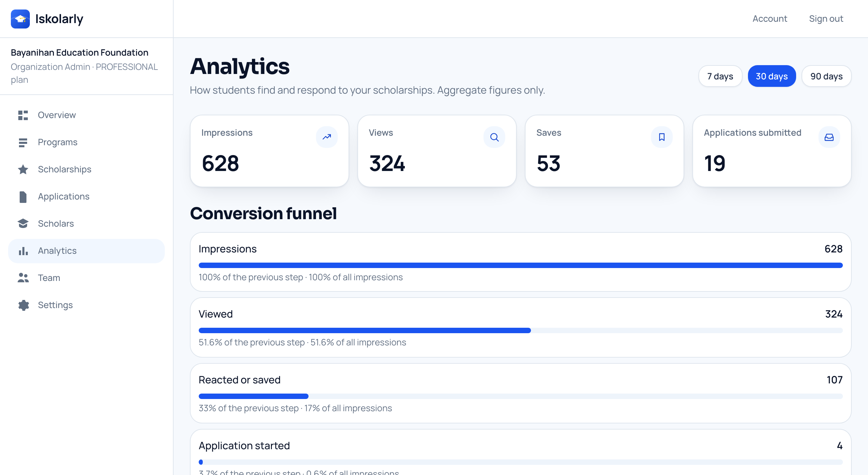The width and height of the screenshot is (868, 475).
Task: Switch to the 90 days range
Action: [x=827, y=76]
